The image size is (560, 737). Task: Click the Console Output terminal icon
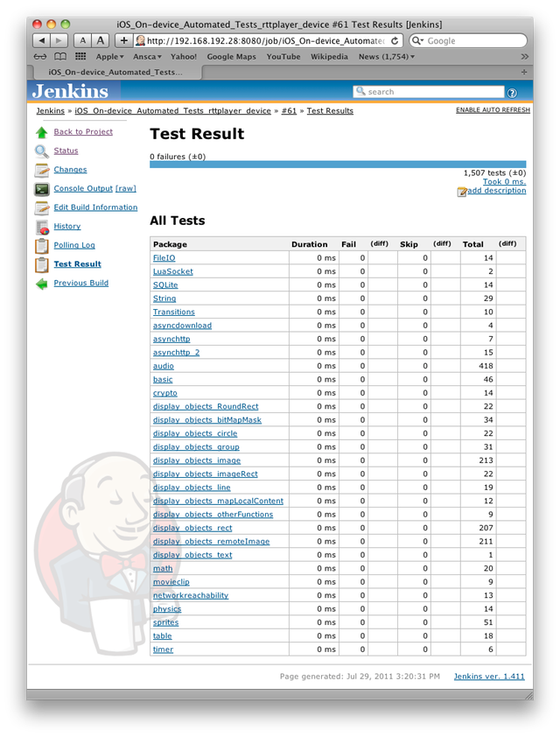42,189
